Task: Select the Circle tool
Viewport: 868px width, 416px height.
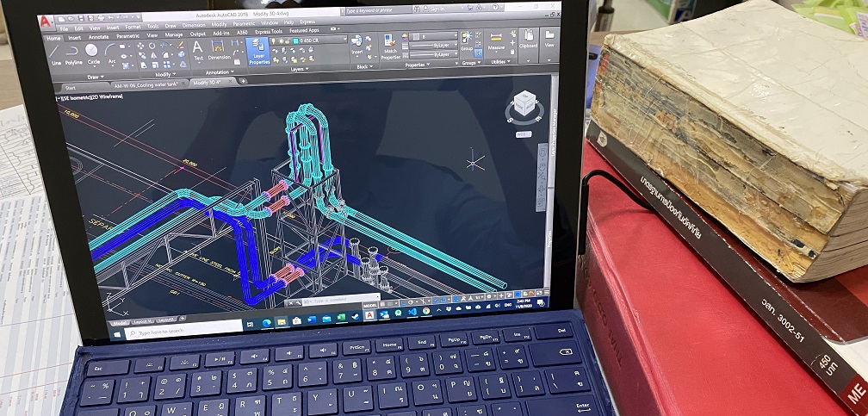Action: [93, 54]
